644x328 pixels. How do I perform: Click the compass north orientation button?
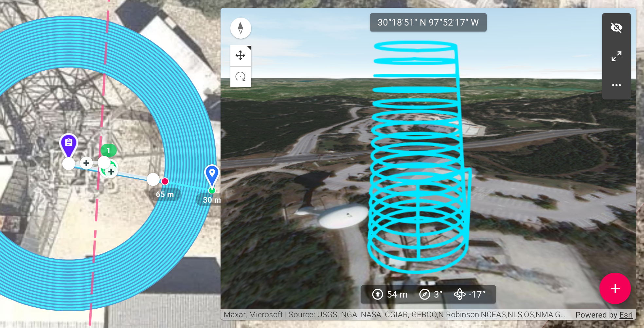241,28
